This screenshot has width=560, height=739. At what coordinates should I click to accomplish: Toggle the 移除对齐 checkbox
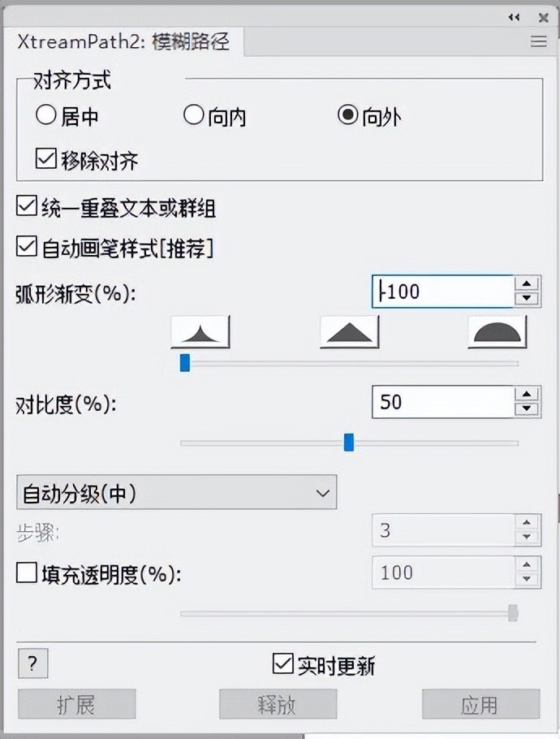46,159
